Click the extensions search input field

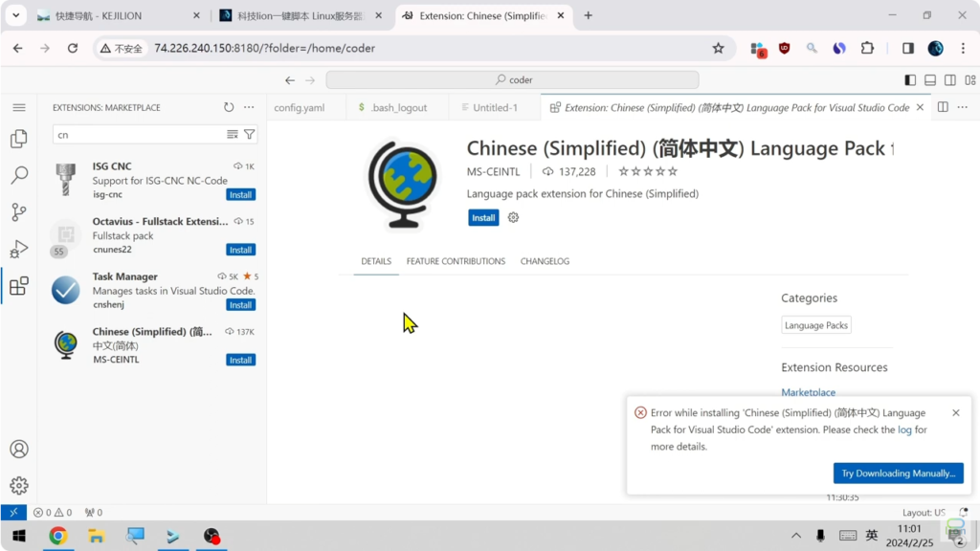(x=139, y=135)
